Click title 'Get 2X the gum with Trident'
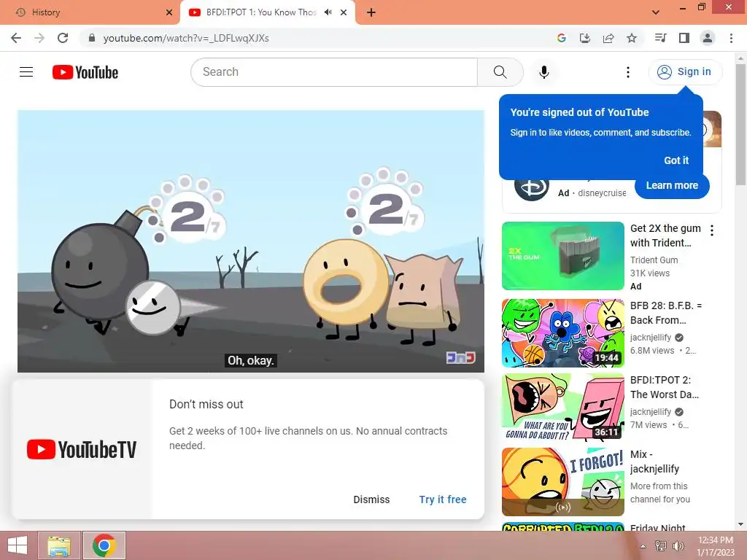Screen dimensions: 747x560 pyautogui.click(x=665, y=236)
